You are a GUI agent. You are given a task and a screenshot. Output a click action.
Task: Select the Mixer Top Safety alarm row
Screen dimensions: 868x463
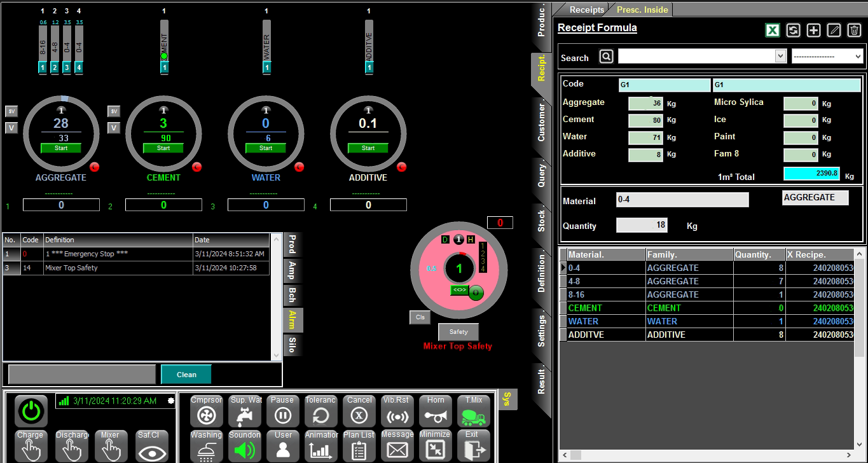[x=137, y=268]
